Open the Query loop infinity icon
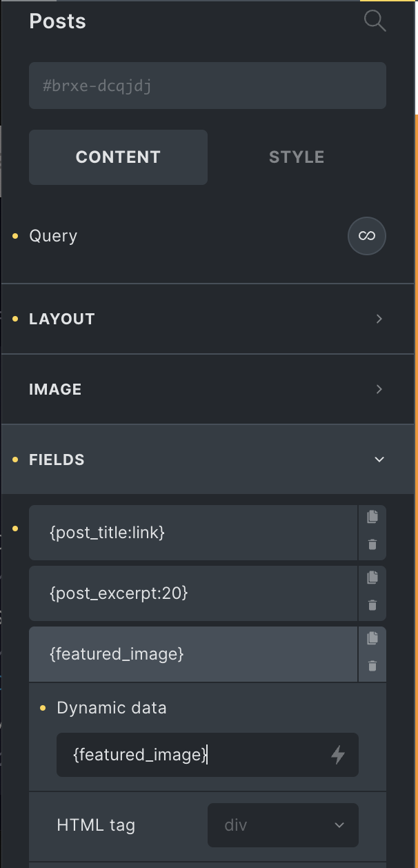The width and height of the screenshot is (418, 868). click(367, 236)
